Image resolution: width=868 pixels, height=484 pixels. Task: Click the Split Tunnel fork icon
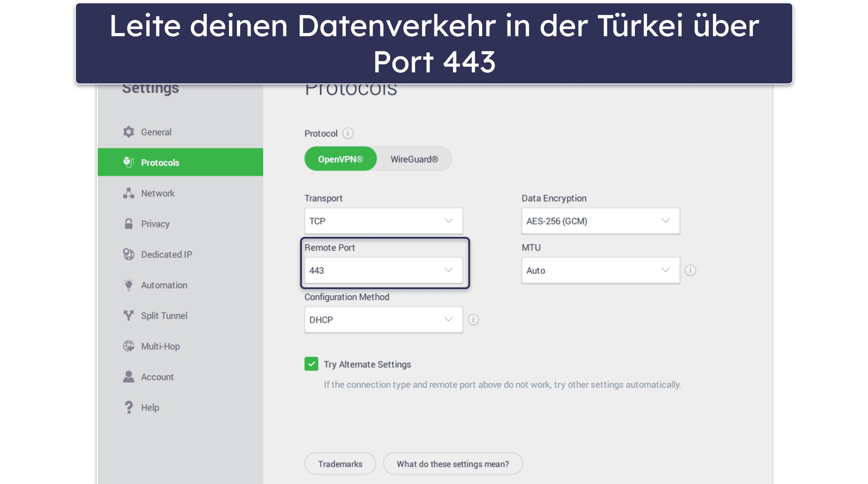click(128, 316)
